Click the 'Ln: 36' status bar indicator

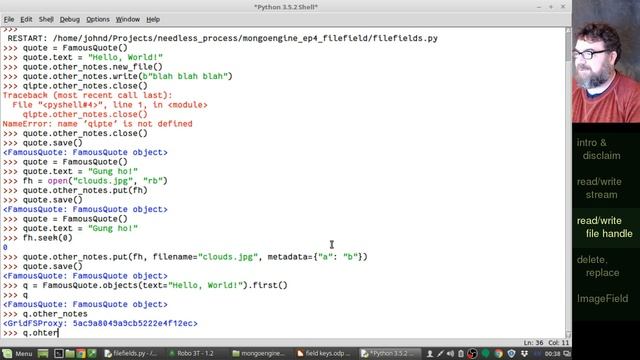click(533, 343)
